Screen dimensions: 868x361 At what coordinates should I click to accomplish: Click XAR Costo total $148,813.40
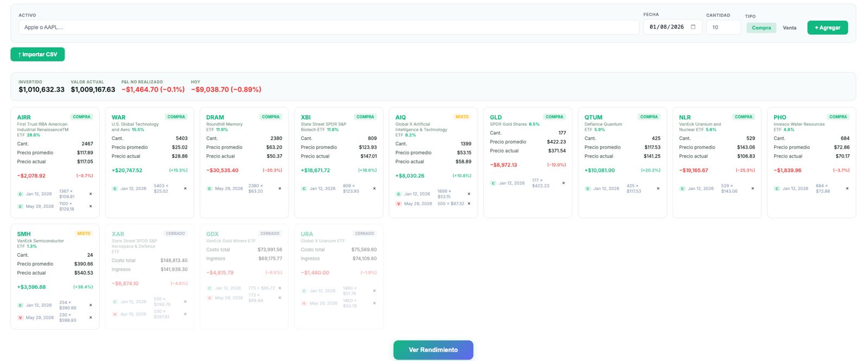point(174,261)
